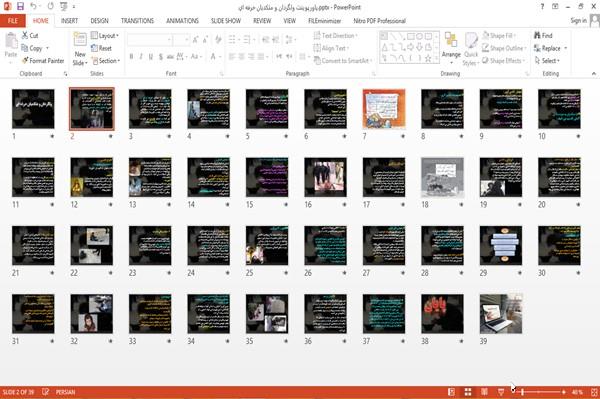Expand the Select dropdown in Editing
Image resolution: width=600 pixels, height=399 pixels.
[547, 60]
